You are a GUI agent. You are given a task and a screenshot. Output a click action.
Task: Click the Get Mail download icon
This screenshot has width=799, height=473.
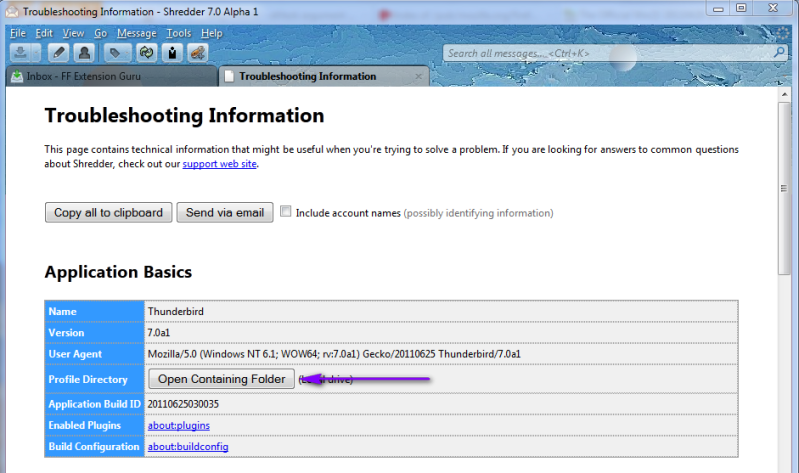[x=20, y=52]
